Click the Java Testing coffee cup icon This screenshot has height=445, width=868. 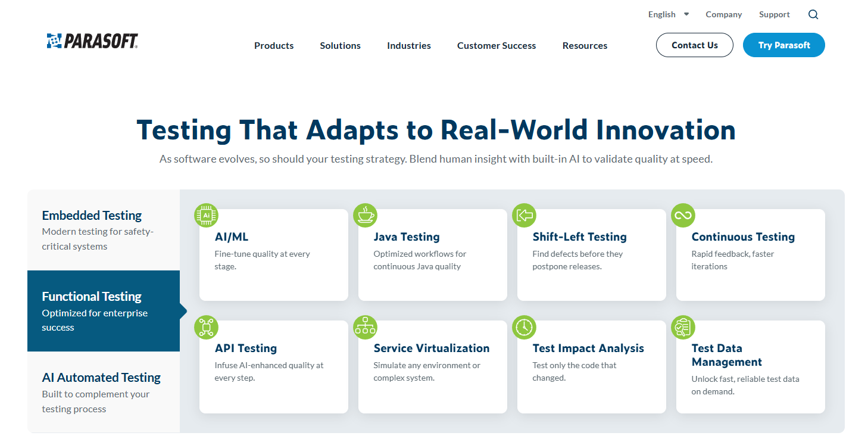[x=366, y=215]
